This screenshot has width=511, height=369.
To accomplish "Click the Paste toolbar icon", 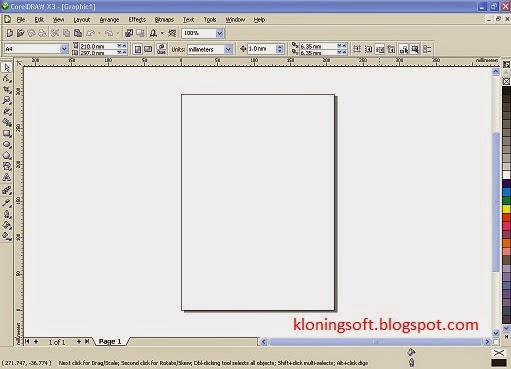I will point(78,33).
